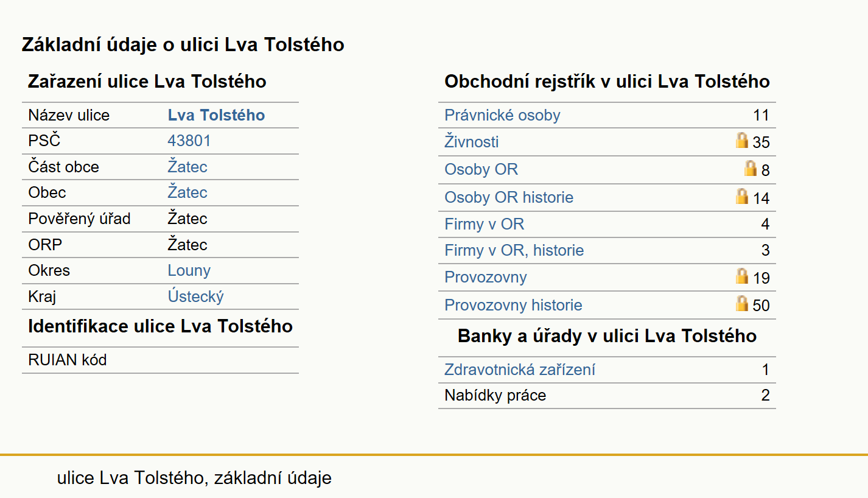The height and width of the screenshot is (498, 868).
Task: Open Firmy v OR, historie link
Action: [x=514, y=250]
